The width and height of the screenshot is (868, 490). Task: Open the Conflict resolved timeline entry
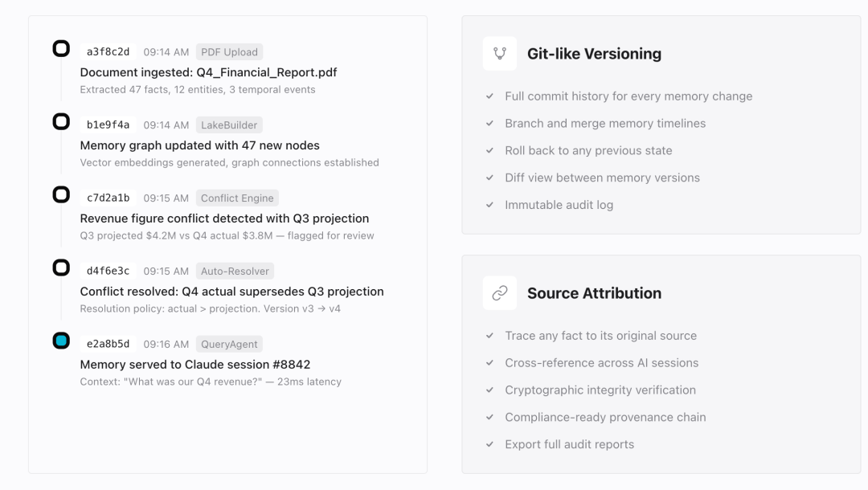point(231,292)
